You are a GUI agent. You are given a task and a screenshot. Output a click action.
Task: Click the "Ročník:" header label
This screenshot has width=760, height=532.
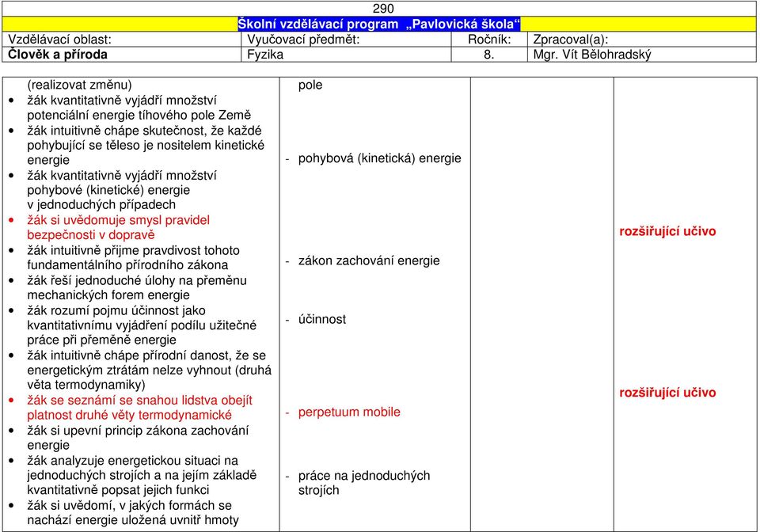pyautogui.click(x=489, y=40)
